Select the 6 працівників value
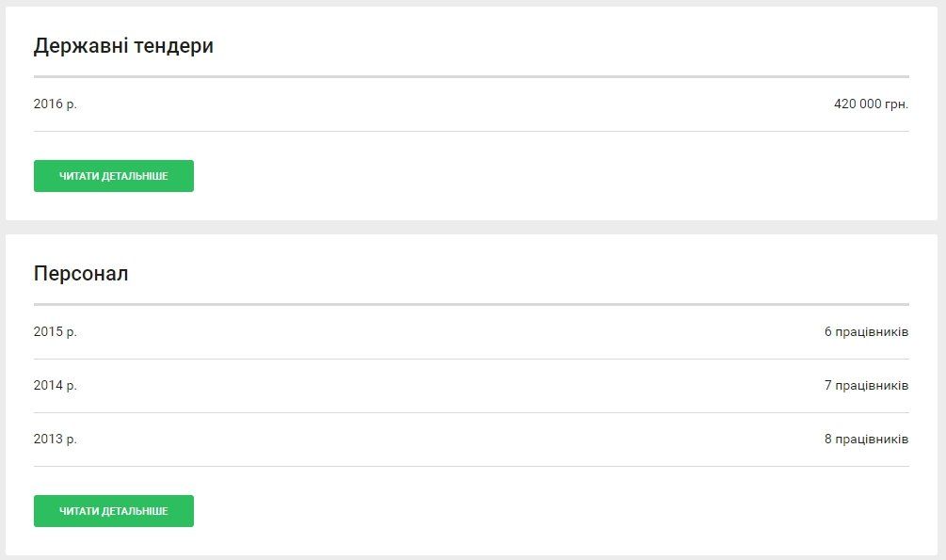 click(866, 331)
